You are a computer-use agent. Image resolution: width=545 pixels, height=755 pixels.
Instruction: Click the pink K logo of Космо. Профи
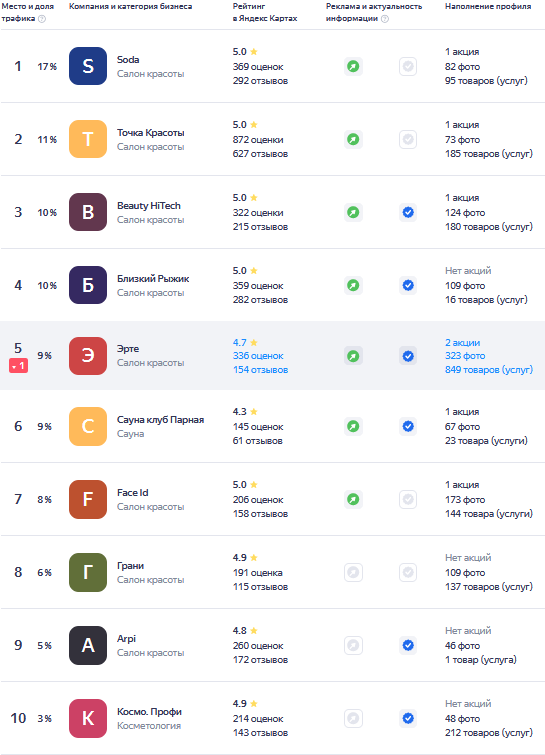click(88, 718)
